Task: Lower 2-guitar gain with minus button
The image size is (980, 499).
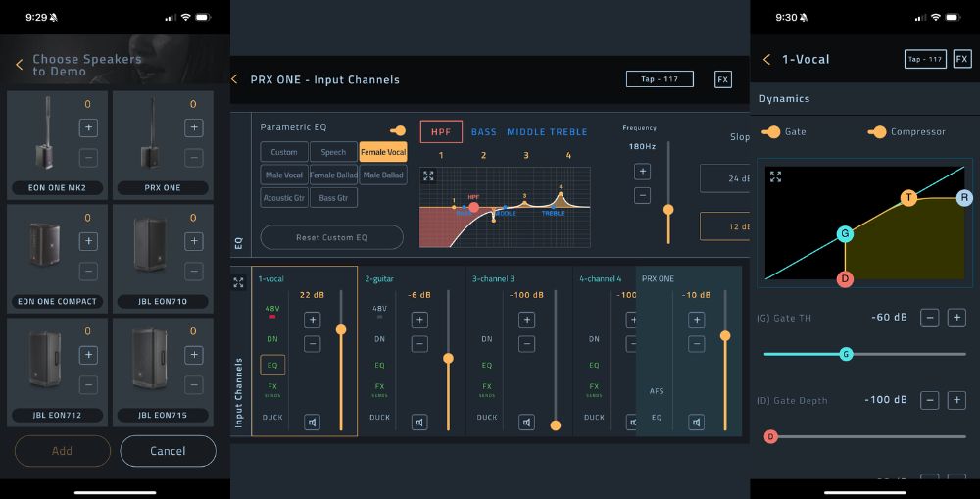Action: (419, 344)
